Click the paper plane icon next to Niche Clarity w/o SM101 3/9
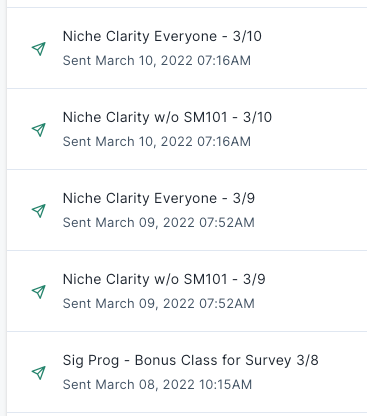The height and width of the screenshot is (416, 367). 39,292
